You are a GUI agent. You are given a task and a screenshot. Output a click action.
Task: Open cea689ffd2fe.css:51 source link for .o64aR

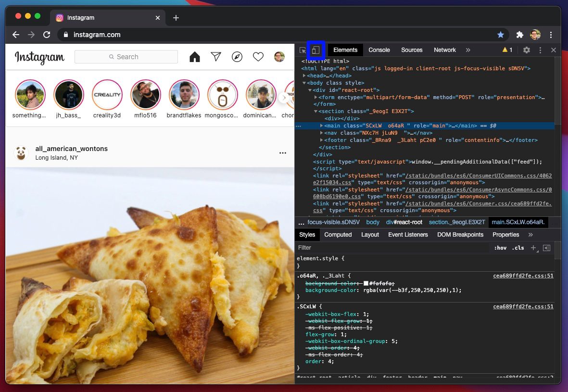coord(523,276)
